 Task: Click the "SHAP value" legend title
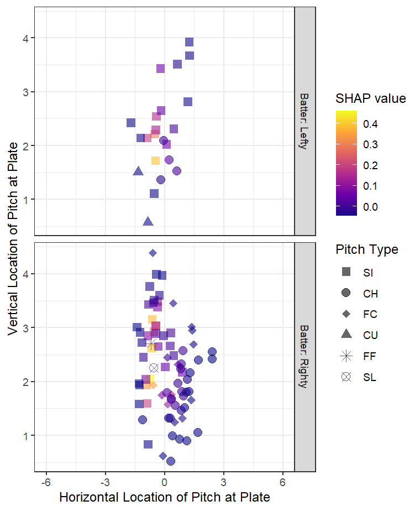[x=370, y=99]
